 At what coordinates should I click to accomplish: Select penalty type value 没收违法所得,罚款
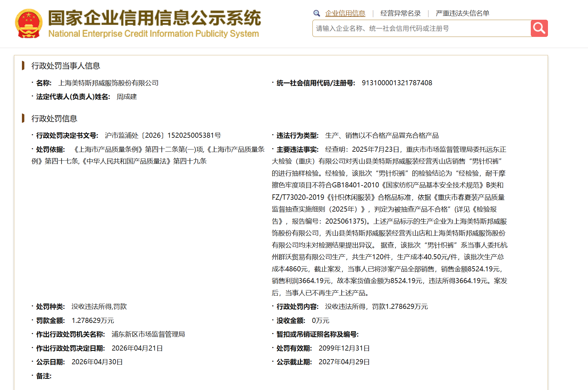click(99, 307)
